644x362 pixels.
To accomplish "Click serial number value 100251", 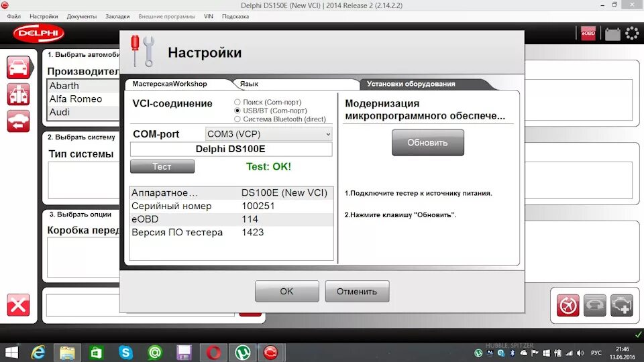I will tap(258, 206).
